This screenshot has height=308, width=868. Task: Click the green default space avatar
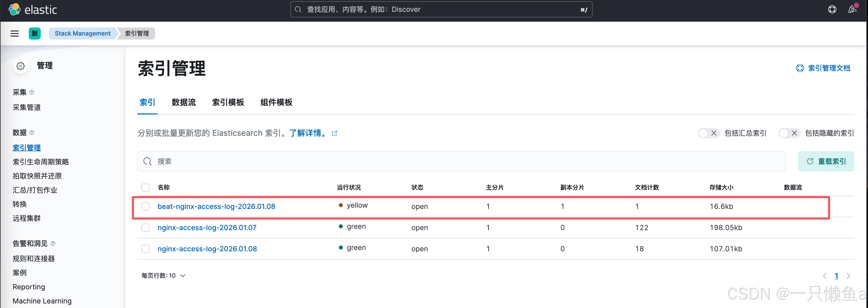pos(34,34)
